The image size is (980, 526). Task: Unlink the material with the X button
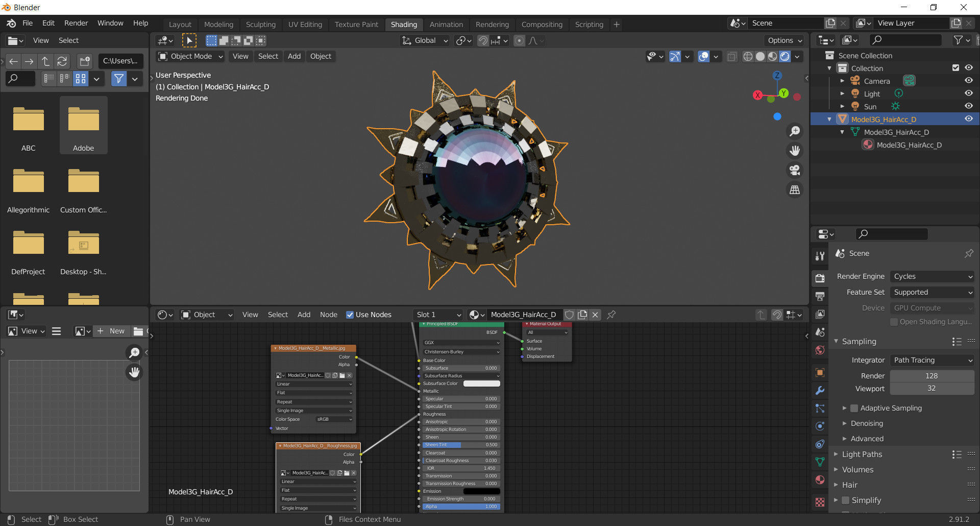pos(595,315)
